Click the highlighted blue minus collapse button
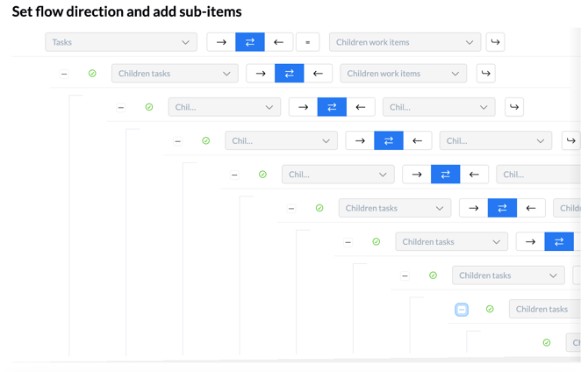The width and height of the screenshot is (588, 372). click(462, 309)
